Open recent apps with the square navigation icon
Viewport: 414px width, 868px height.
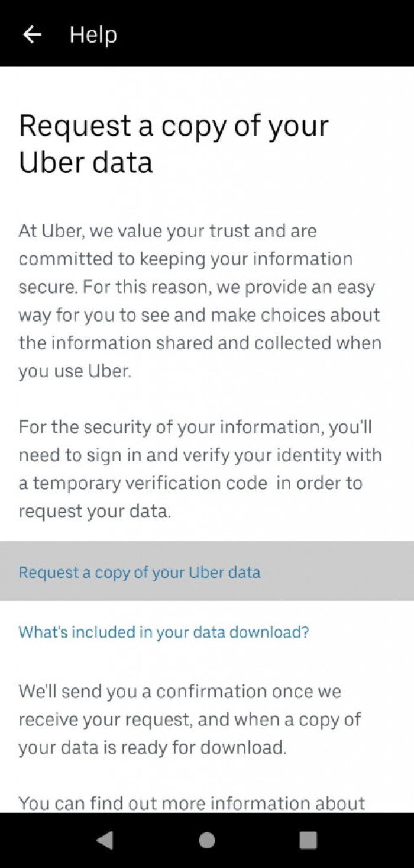pyautogui.click(x=308, y=840)
